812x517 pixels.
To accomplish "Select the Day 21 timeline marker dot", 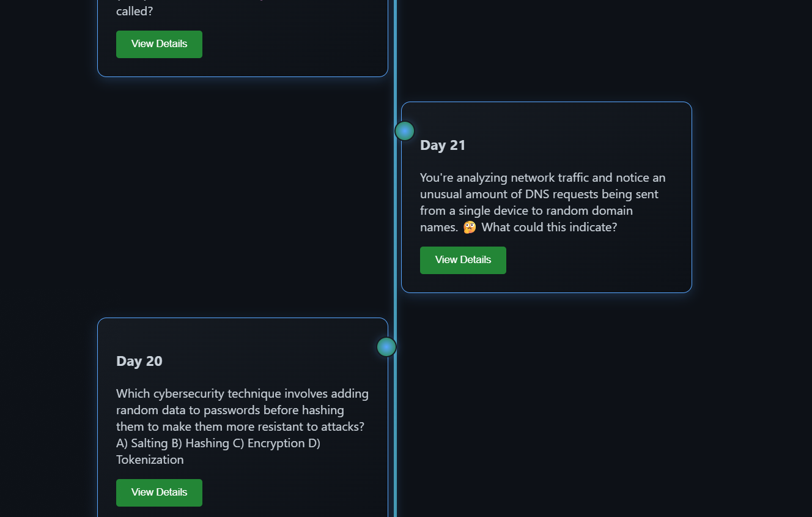I will pyautogui.click(x=405, y=131).
